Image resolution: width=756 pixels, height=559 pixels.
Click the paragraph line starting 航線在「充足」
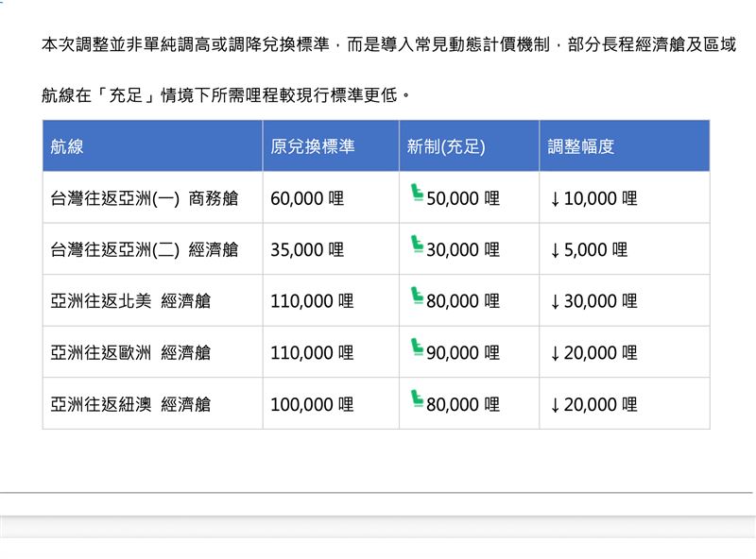pos(226,95)
